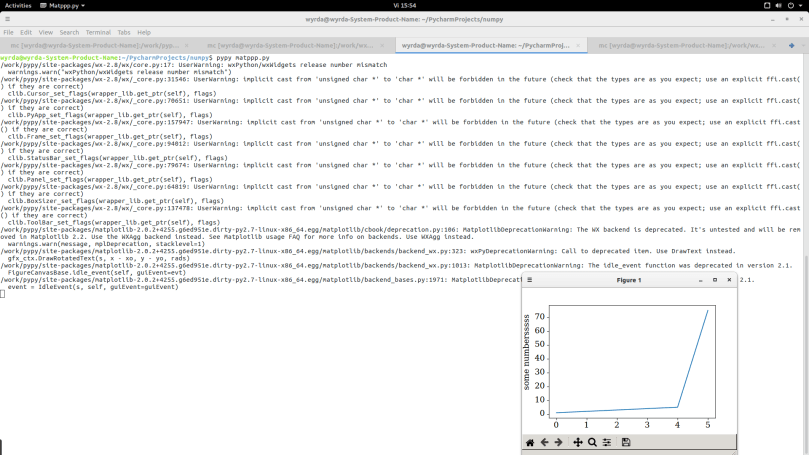Screen dimensions: 809x455
Task: Add a new terminal tab
Action: [791, 45]
